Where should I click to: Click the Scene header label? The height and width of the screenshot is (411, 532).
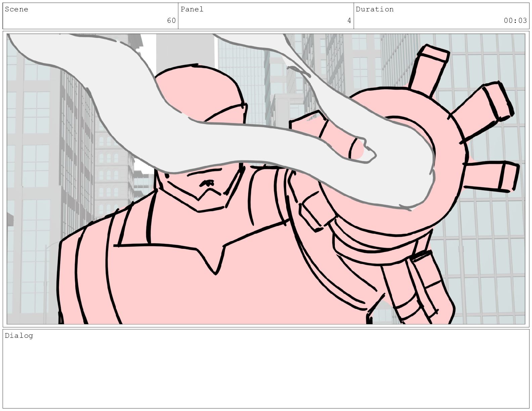coord(16,9)
